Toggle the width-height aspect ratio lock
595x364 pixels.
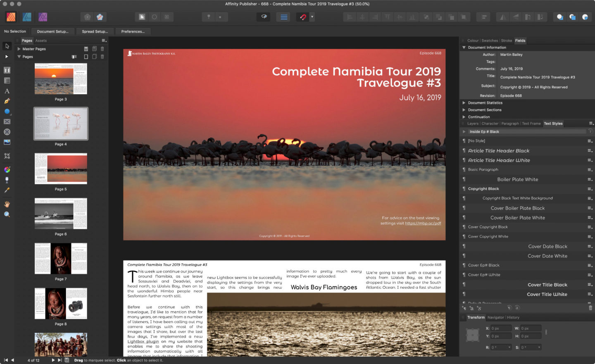click(546, 332)
